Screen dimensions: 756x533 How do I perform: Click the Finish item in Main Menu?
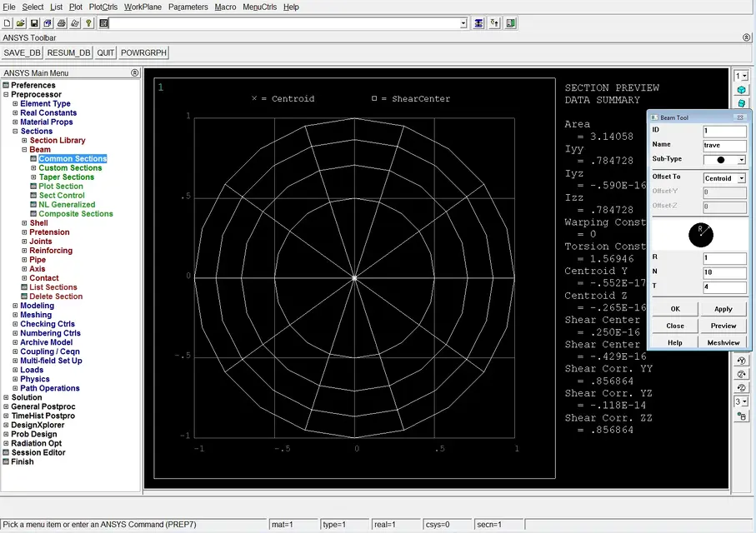point(23,461)
